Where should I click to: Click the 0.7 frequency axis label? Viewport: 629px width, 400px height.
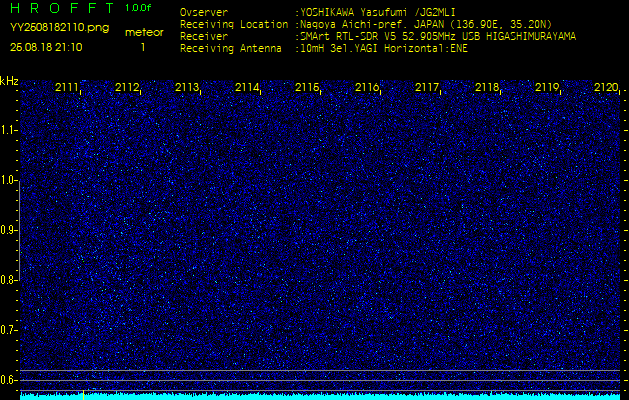point(8,330)
